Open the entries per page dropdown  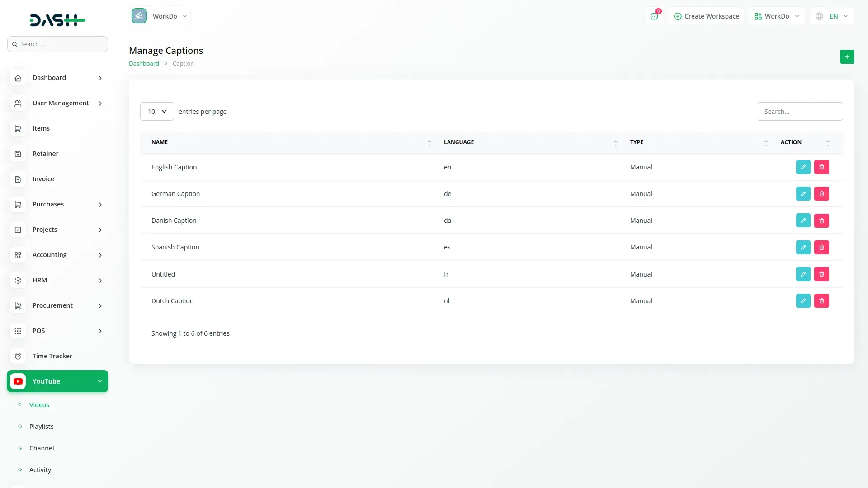coord(156,111)
